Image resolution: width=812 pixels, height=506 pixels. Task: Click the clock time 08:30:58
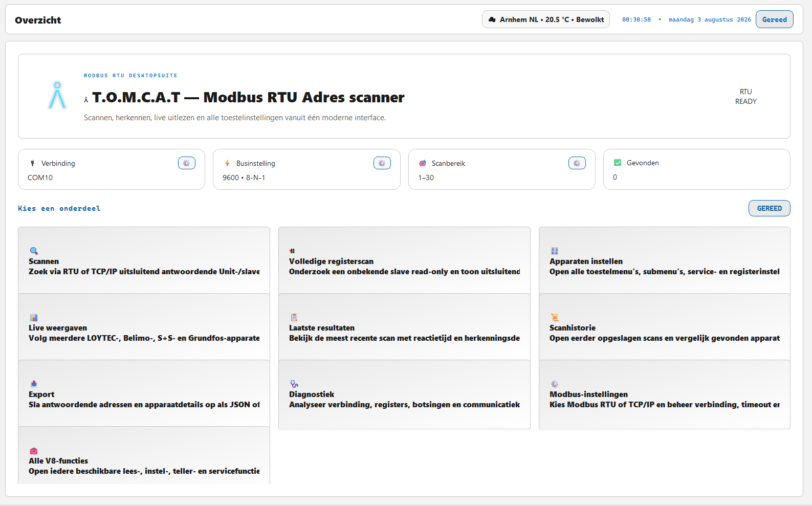[637, 19]
